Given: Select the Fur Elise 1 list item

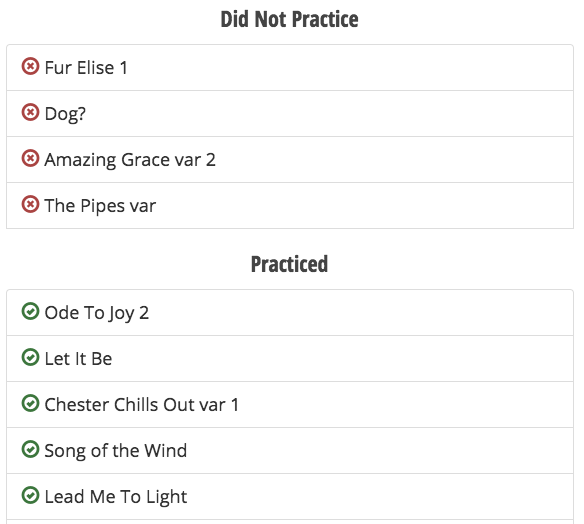Looking at the screenshot, I should (290, 67).
